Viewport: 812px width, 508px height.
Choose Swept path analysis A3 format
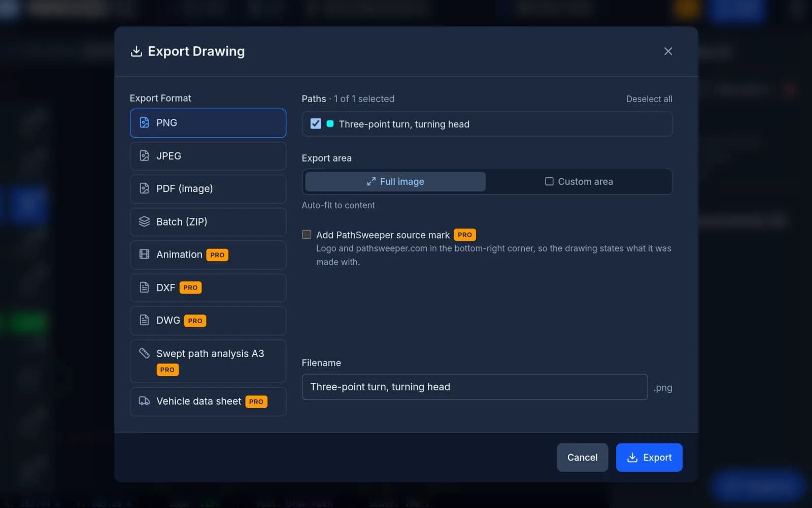point(208,361)
